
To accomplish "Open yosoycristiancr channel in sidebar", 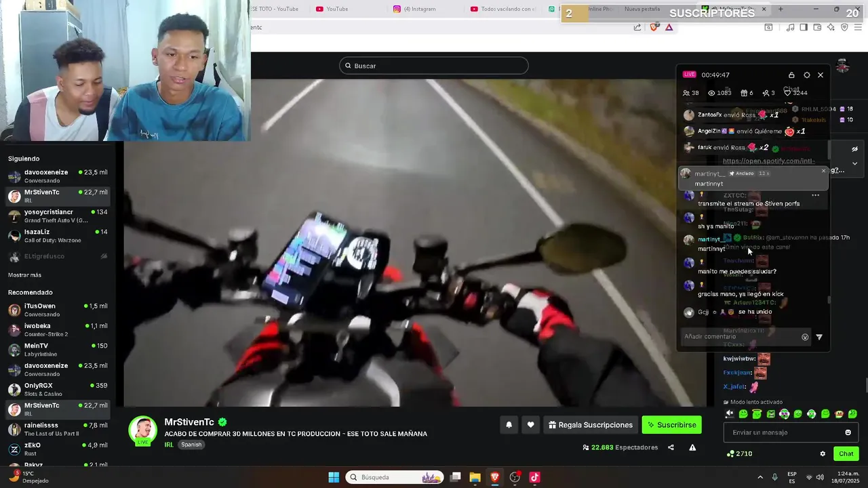I will click(58, 216).
